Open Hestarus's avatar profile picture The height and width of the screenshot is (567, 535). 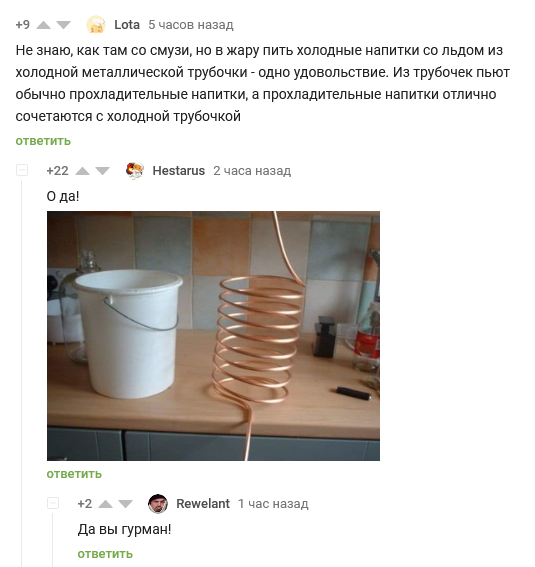[134, 171]
